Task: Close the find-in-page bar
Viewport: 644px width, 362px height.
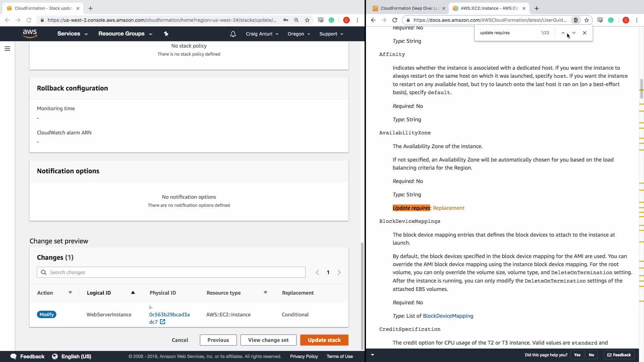Action: [x=585, y=33]
